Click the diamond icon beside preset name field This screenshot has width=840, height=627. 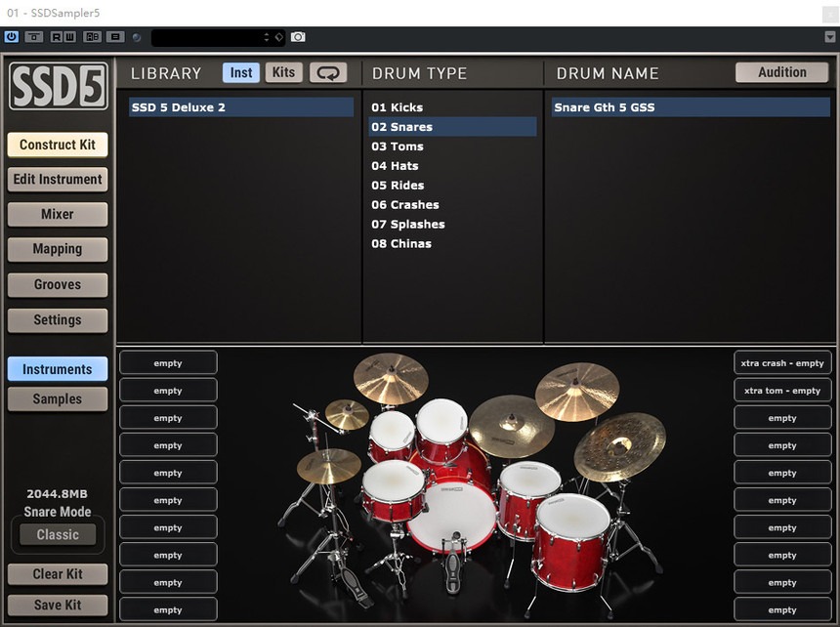point(278,37)
